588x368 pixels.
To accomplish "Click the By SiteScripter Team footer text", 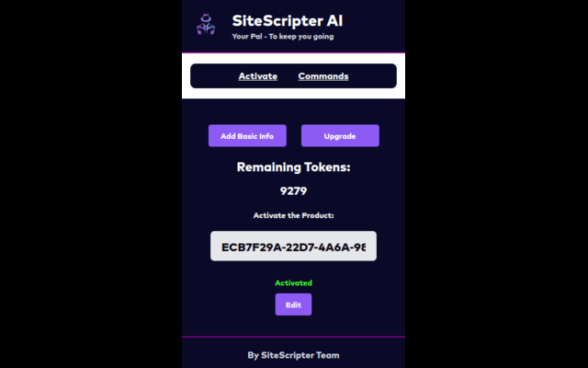I will [x=293, y=355].
